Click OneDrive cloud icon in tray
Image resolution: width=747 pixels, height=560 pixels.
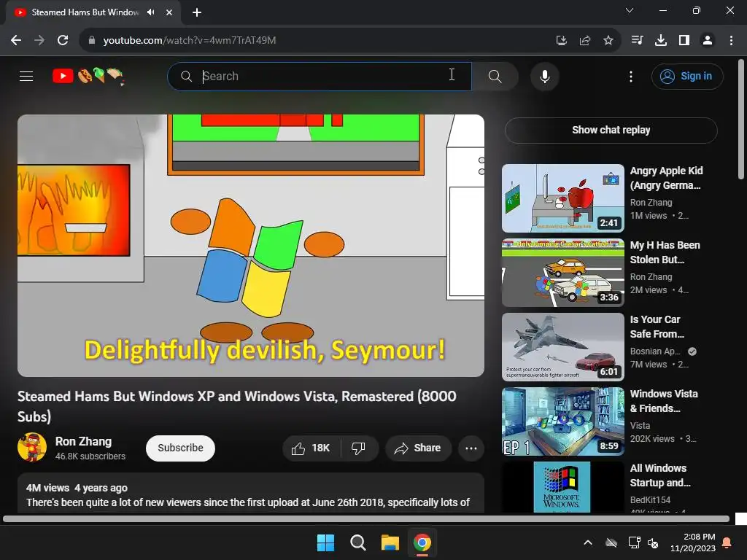coord(611,542)
